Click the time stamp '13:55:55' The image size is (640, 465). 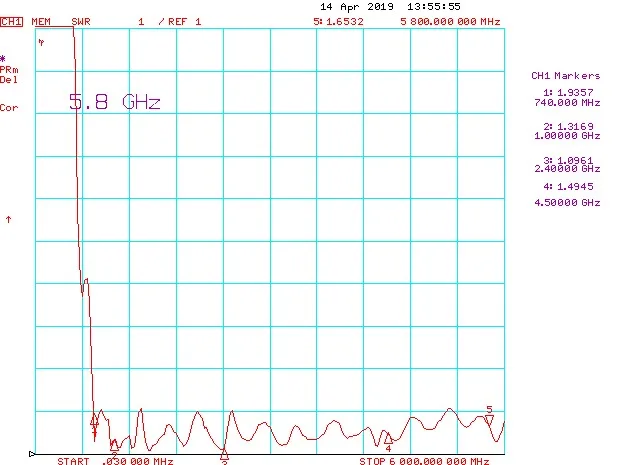[x=433, y=7]
